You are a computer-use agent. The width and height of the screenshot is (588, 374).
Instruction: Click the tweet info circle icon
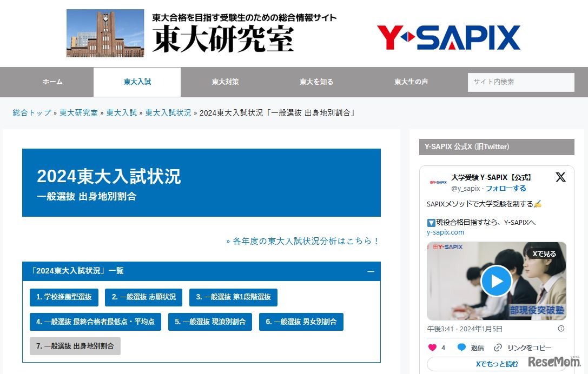tap(561, 329)
